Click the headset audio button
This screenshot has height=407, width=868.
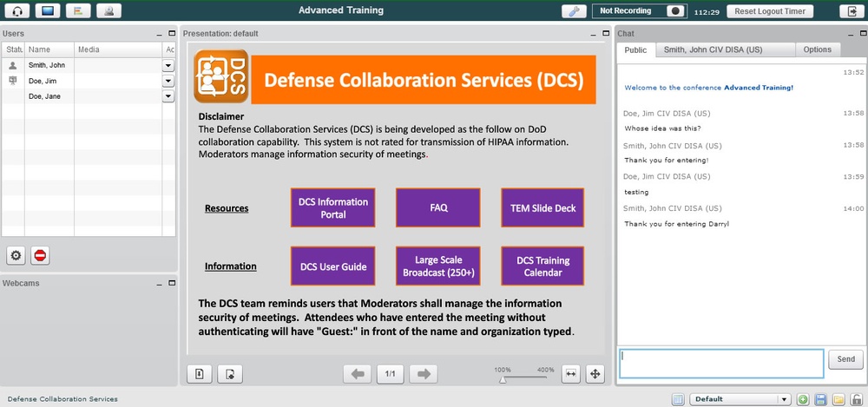16,10
